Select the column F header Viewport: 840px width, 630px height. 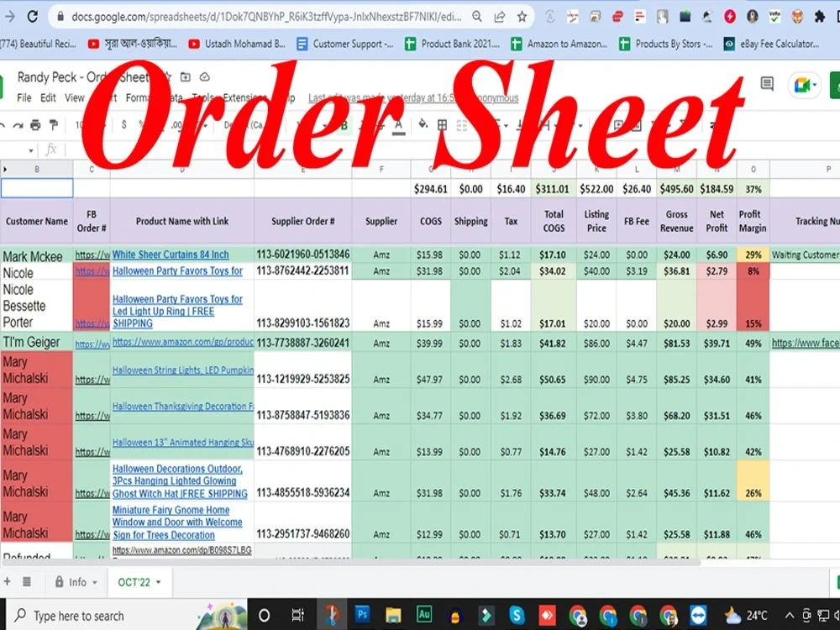(x=381, y=170)
